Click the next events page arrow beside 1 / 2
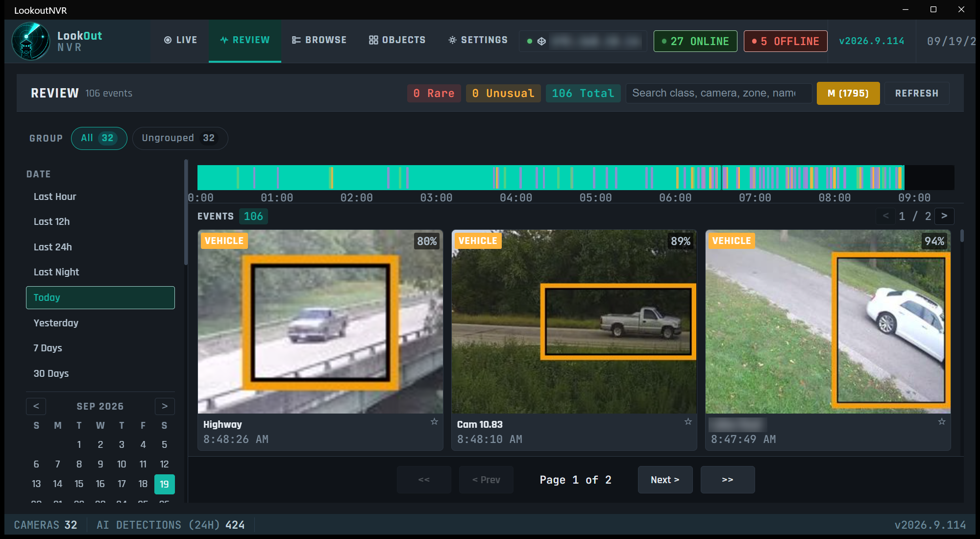 (x=944, y=216)
